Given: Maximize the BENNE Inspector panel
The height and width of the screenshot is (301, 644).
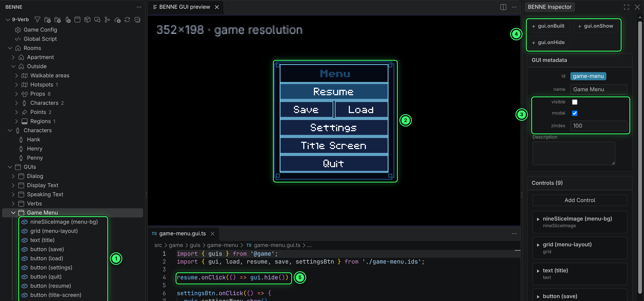Looking at the screenshot, I should pyautogui.click(x=626, y=7).
